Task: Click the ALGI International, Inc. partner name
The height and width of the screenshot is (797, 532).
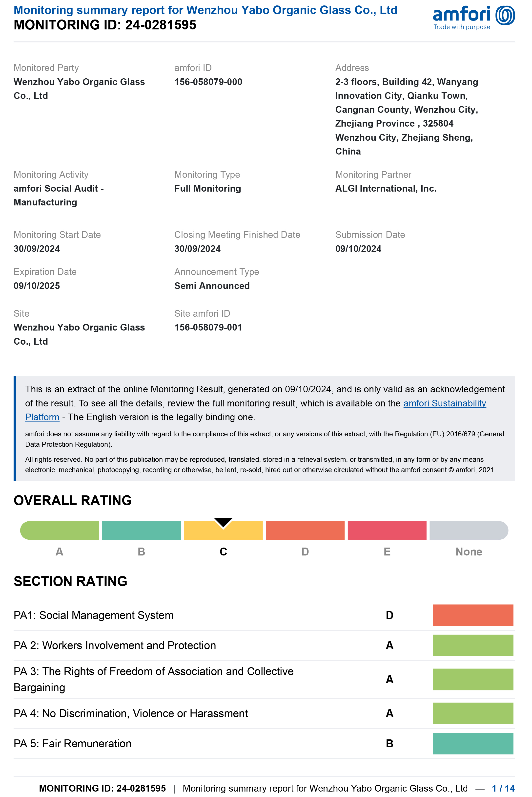Action: pyautogui.click(x=386, y=188)
